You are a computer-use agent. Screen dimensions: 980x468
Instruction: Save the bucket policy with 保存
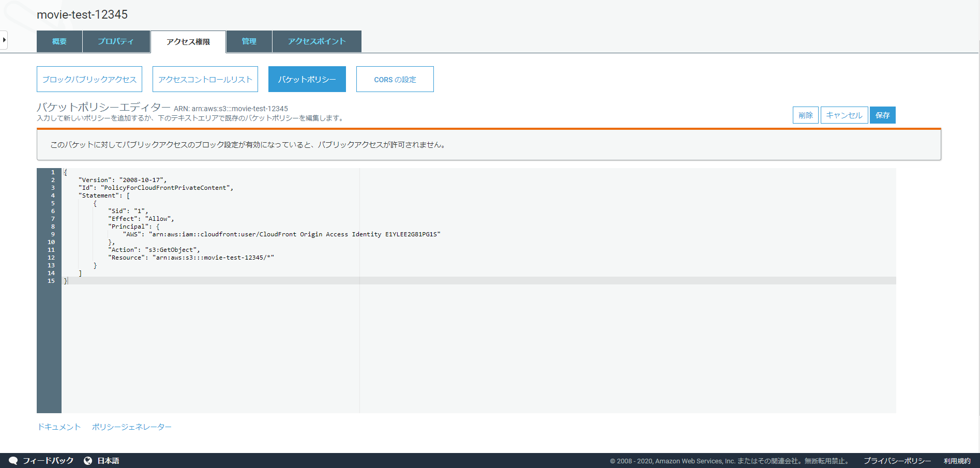click(882, 115)
